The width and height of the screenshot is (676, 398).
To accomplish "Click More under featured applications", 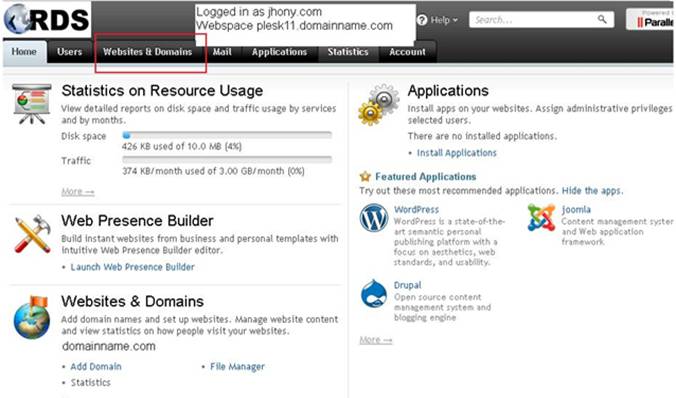I will click(x=376, y=340).
